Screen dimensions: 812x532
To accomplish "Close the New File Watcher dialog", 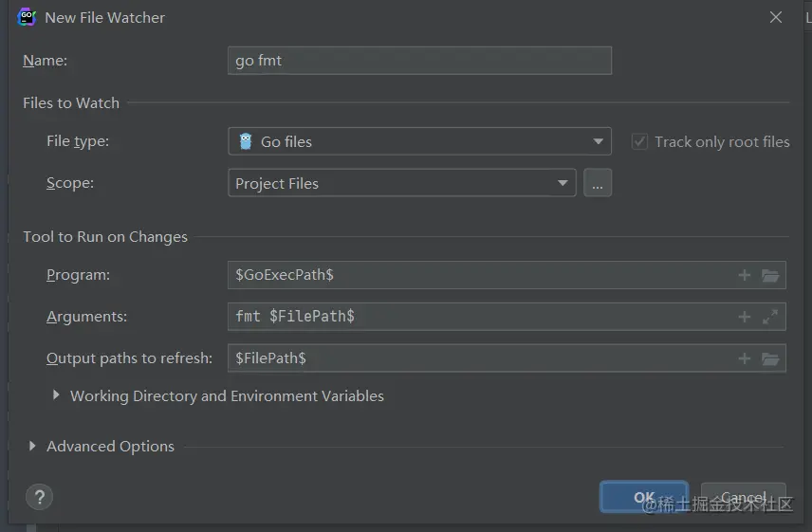I will [776, 17].
